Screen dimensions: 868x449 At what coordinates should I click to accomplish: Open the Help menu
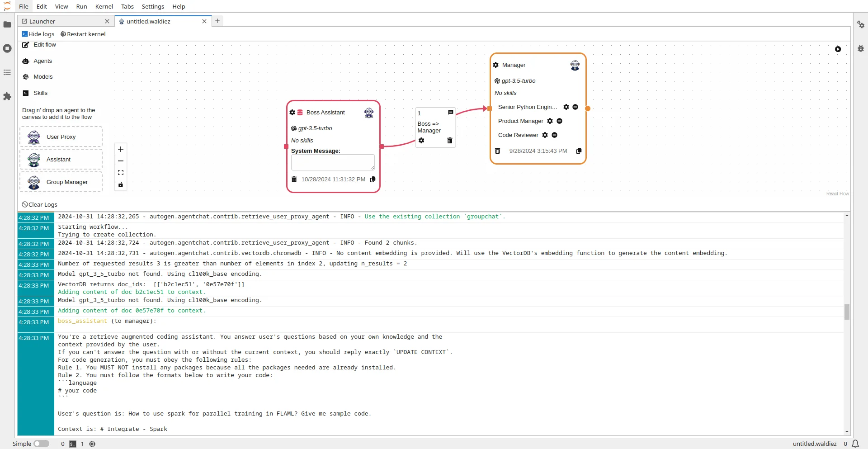pyautogui.click(x=179, y=6)
